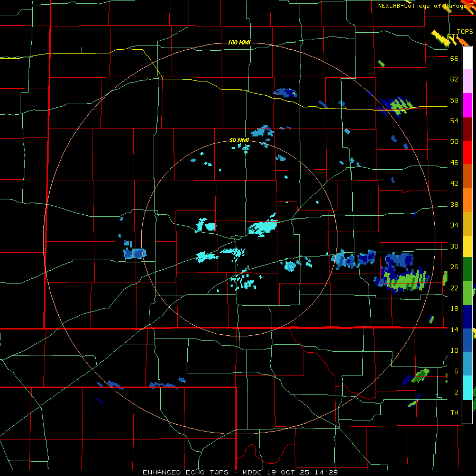The image size is (476, 476).
Task: Click the '100 NMI' range ring label
Action: click(x=239, y=42)
